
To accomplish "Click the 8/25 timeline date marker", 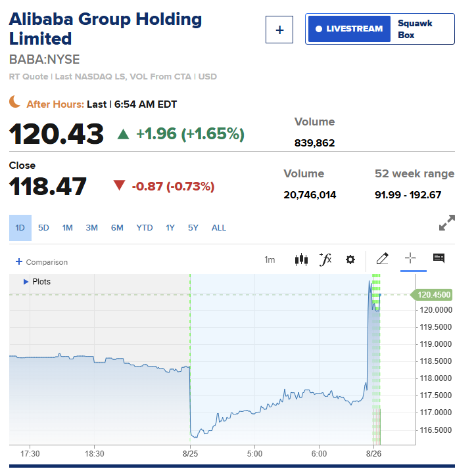I will tap(190, 453).
